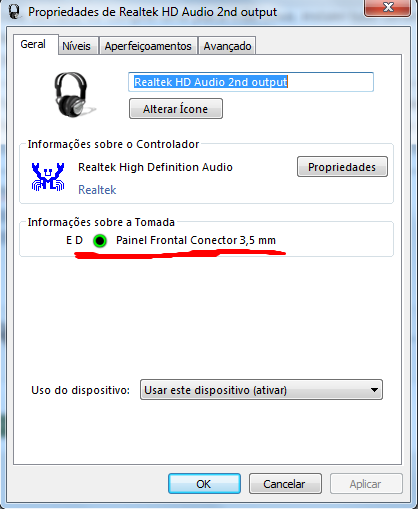Expand the Uso do dispositivo dropdown

[261, 389]
